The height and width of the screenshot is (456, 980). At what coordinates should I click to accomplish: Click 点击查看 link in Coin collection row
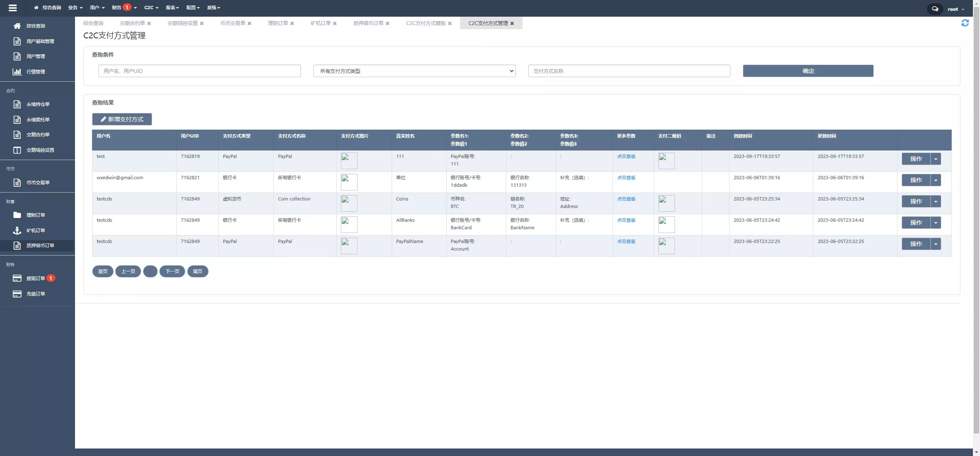point(626,199)
